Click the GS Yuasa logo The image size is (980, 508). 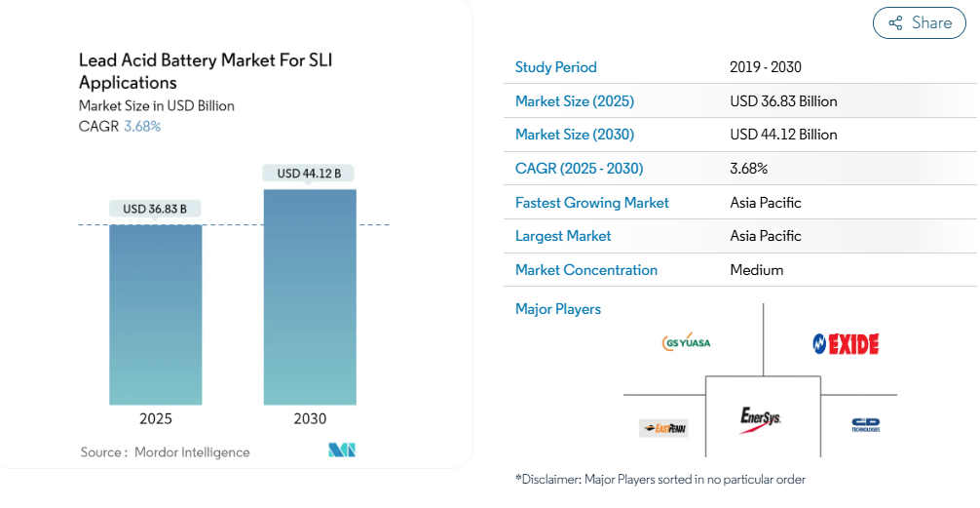(686, 342)
